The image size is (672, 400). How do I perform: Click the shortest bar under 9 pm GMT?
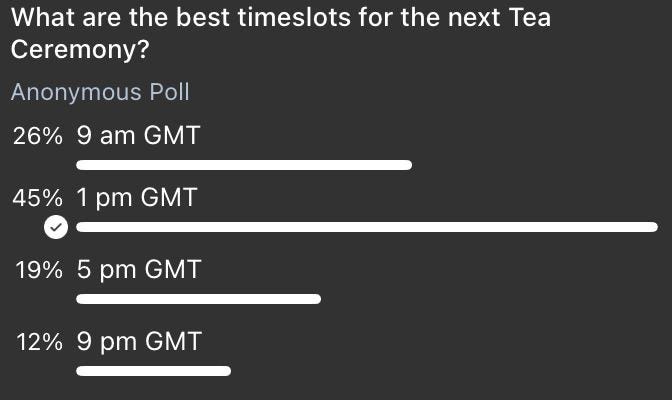(153, 371)
